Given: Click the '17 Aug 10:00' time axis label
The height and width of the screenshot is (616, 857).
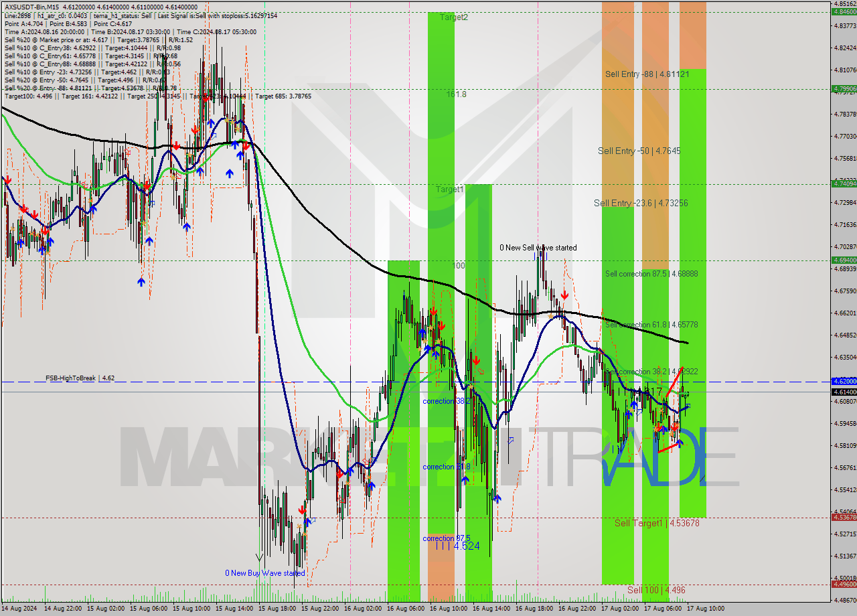Looking at the screenshot, I should (x=706, y=609).
